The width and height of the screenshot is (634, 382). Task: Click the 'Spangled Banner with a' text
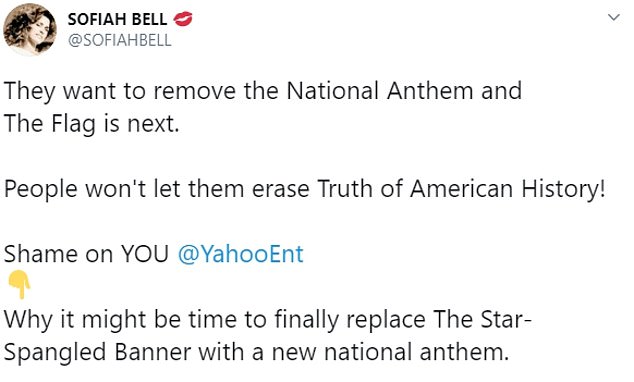[133, 352]
